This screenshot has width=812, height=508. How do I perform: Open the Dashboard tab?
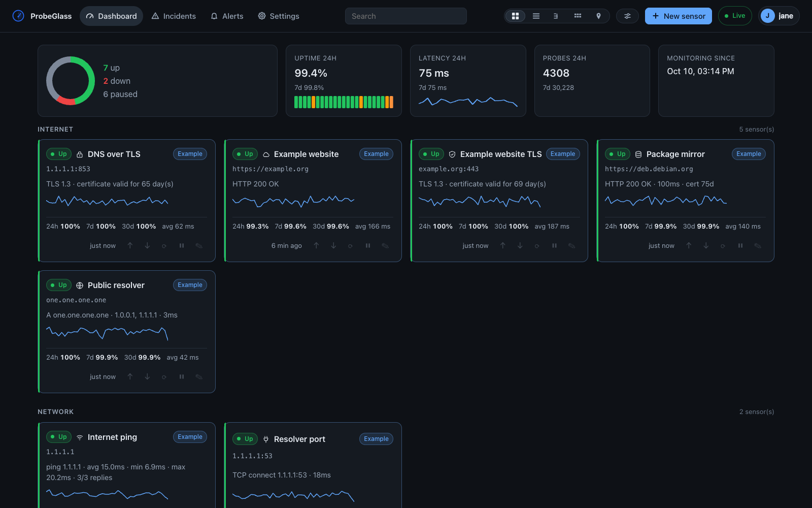click(x=111, y=16)
